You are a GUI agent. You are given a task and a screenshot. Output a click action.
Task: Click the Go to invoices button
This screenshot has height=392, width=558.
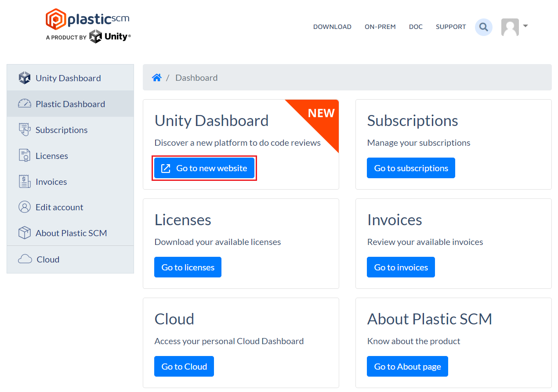pyautogui.click(x=401, y=267)
